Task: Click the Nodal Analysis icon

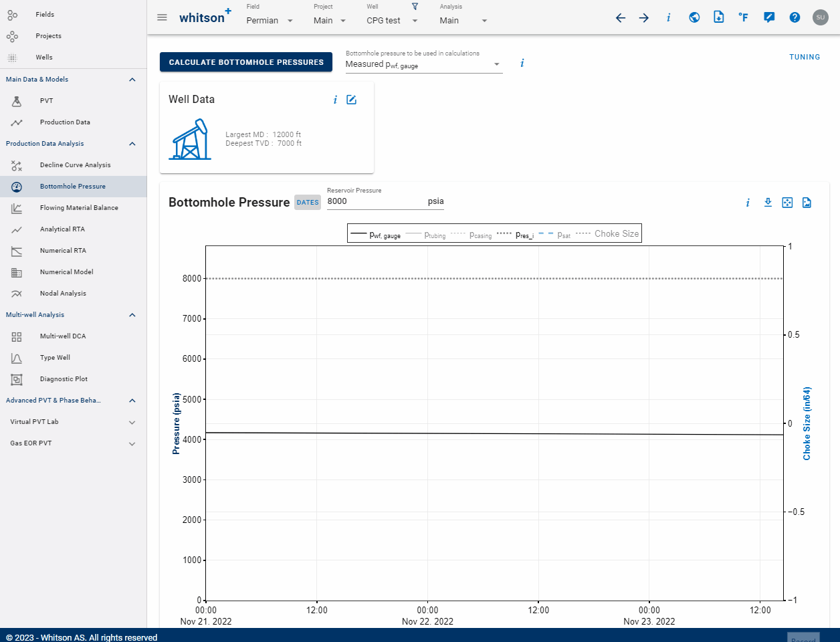Action: point(17,294)
